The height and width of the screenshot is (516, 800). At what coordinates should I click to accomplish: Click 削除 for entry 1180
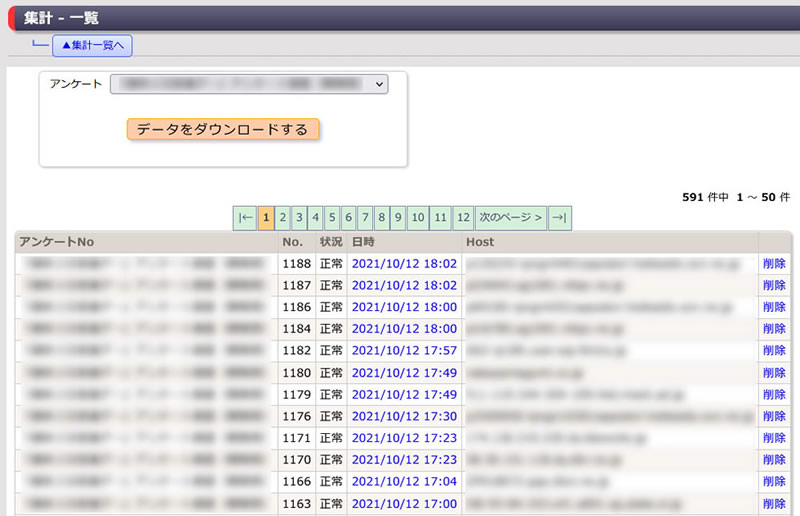(x=773, y=373)
